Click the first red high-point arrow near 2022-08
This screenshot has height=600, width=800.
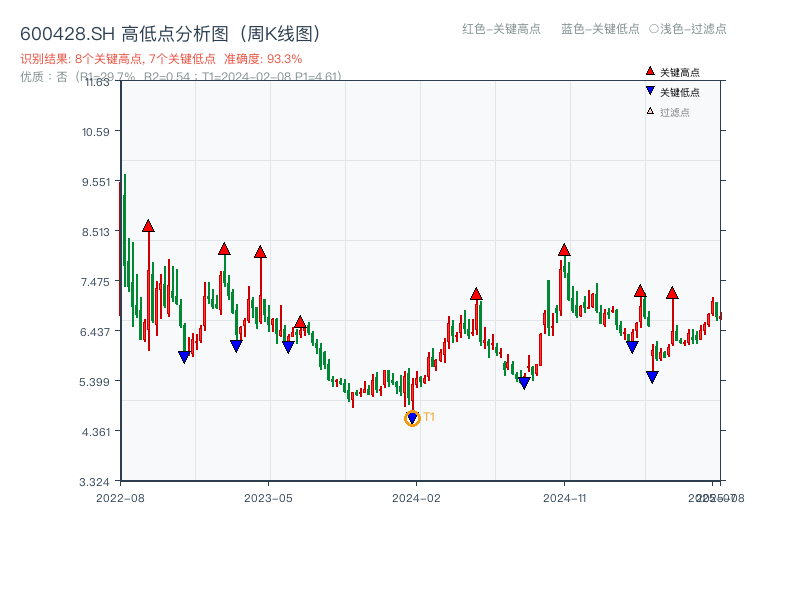[147, 226]
